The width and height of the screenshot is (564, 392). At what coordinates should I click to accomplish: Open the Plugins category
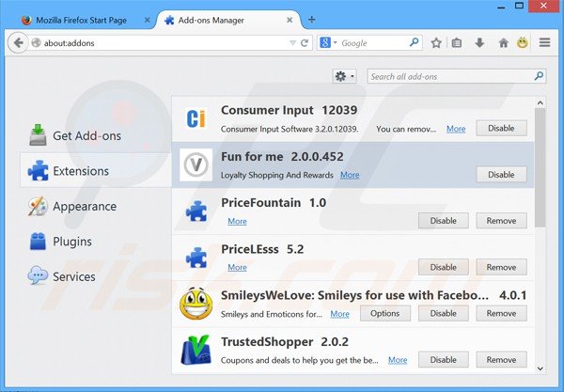point(96,242)
